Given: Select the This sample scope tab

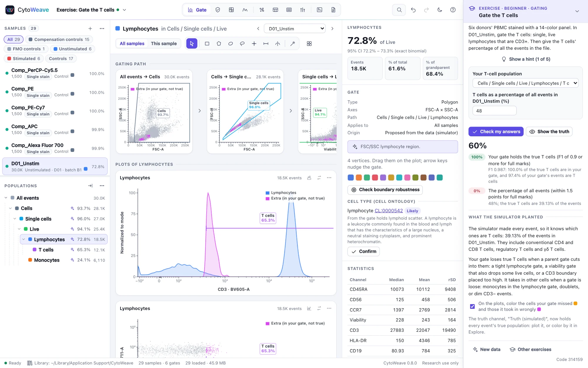Looking at the screenshot, I should point(164,44).
